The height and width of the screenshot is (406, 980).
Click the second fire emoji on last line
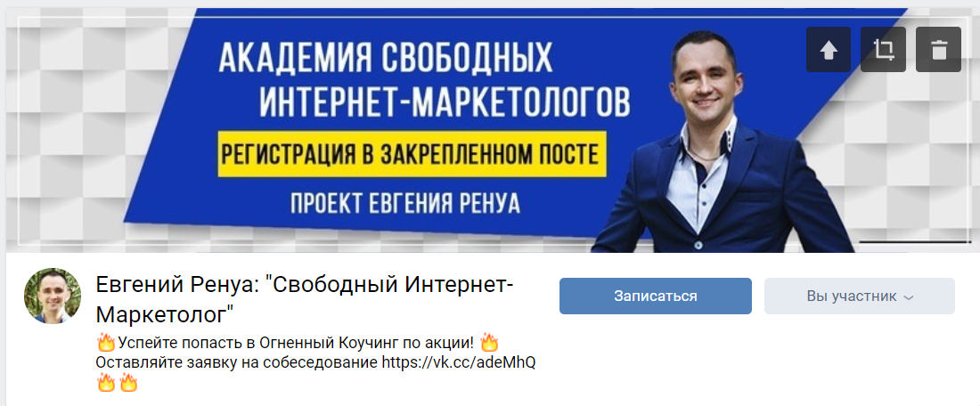pyautogui.click(x=128, y=382)
